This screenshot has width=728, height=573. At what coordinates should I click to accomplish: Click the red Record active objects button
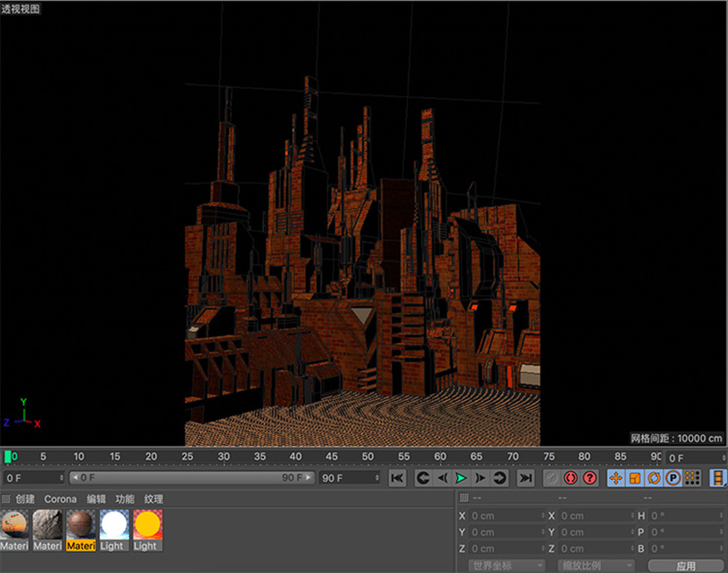pyautogui.click(x=570, y=478)
